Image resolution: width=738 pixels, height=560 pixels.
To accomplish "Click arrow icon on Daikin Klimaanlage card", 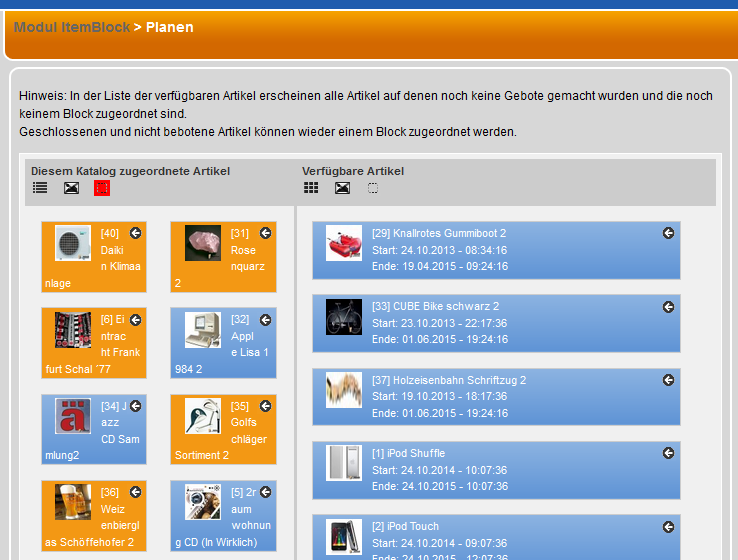I will coord(136,233).
